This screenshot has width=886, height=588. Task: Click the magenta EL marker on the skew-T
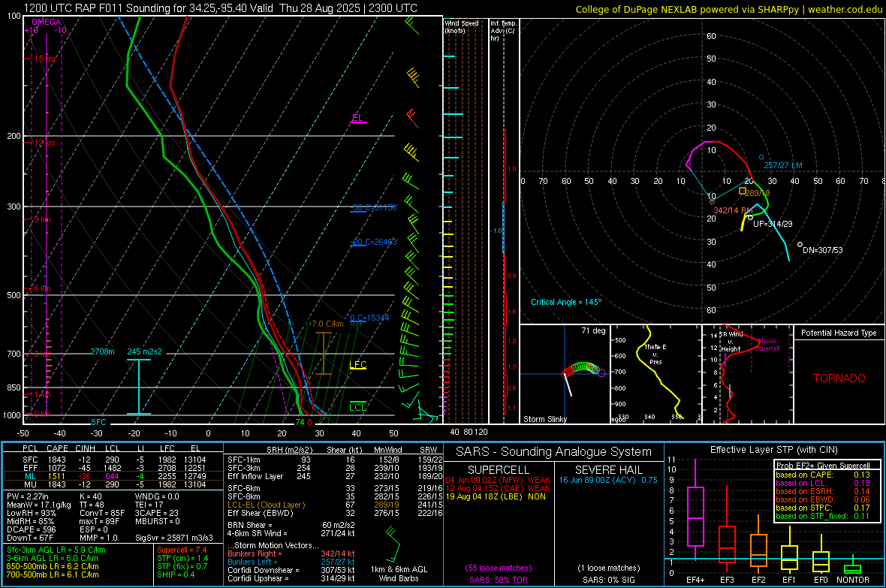357,118
